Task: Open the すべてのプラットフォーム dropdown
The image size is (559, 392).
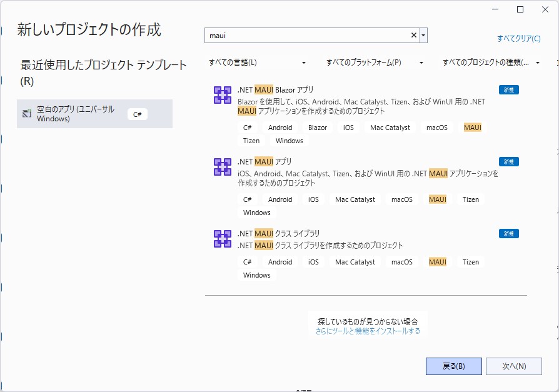Action: [x=373, y=63]
